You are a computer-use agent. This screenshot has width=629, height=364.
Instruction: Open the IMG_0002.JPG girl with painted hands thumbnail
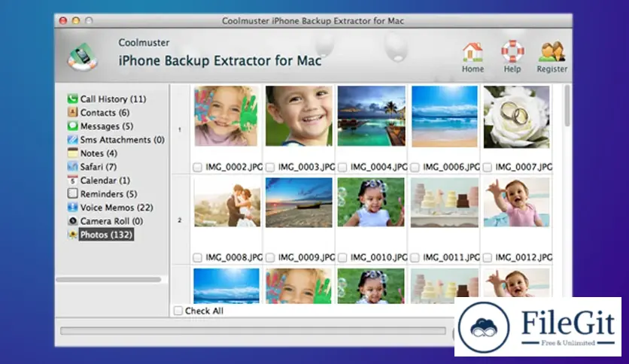click(x=226, y=117)
